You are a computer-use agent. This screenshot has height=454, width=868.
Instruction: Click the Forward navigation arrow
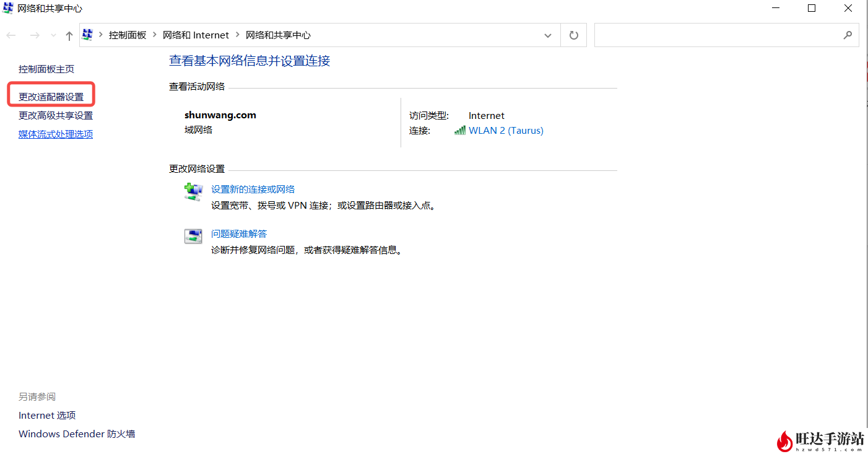tap(35, 35)
